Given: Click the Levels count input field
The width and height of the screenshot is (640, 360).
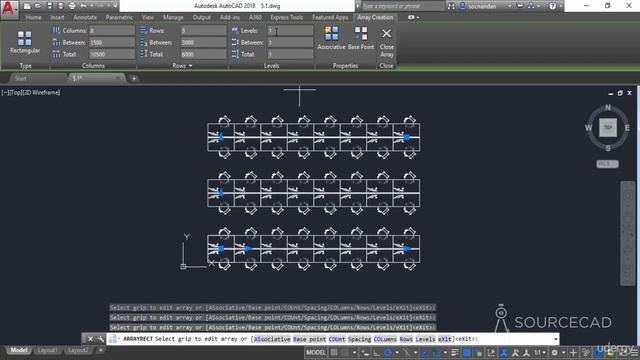Looking at the screenshot, I should pyautogui.click(x=290, y=31).
